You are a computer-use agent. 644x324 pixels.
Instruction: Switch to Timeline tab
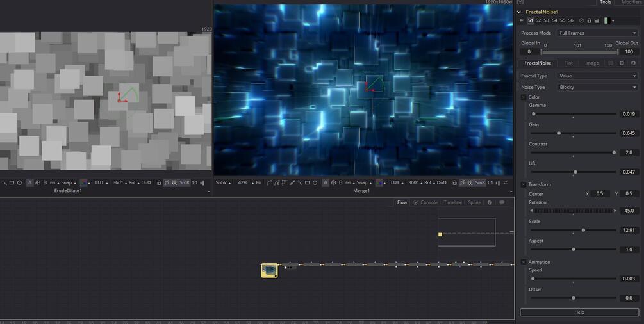452,202
